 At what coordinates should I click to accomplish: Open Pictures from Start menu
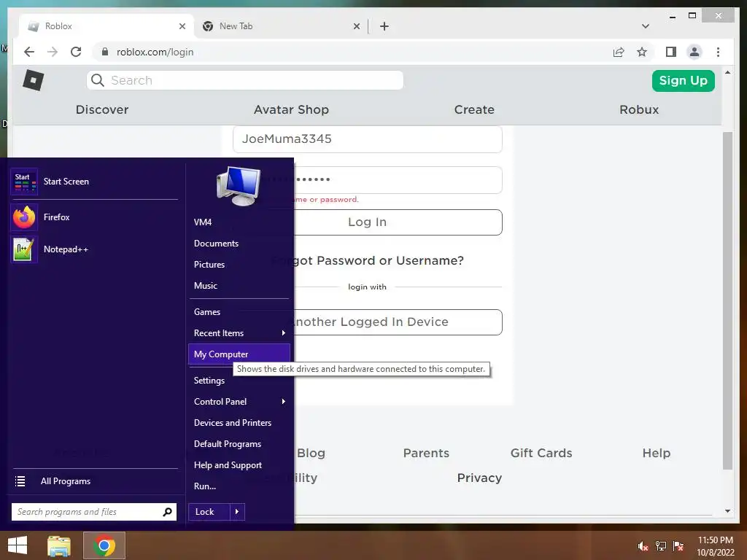point(239,264)
